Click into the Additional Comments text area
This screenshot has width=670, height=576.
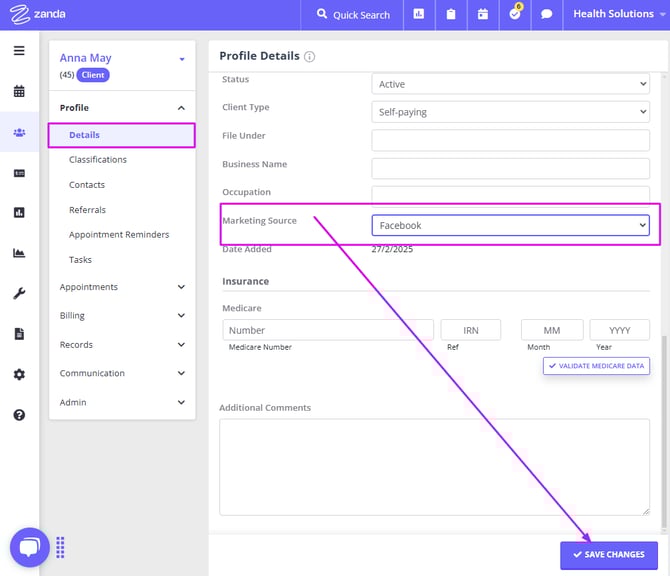pyautogui.click(x=435, y=464)
